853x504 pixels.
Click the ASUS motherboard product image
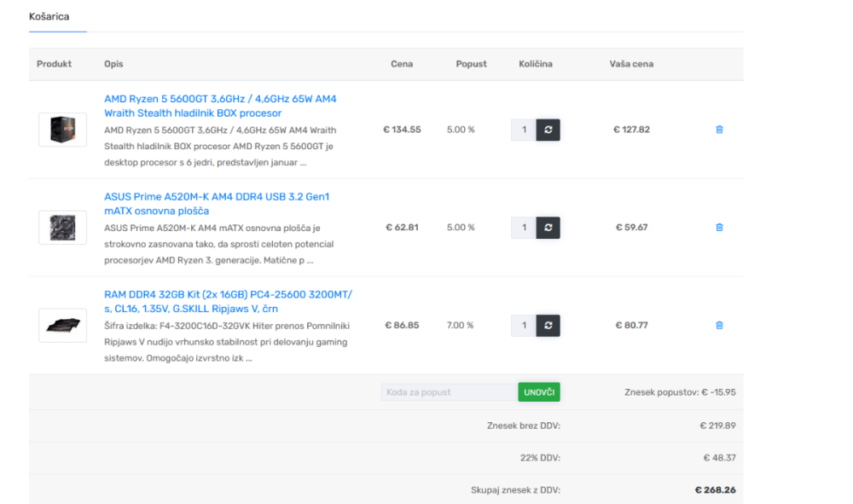click(62, 228)
